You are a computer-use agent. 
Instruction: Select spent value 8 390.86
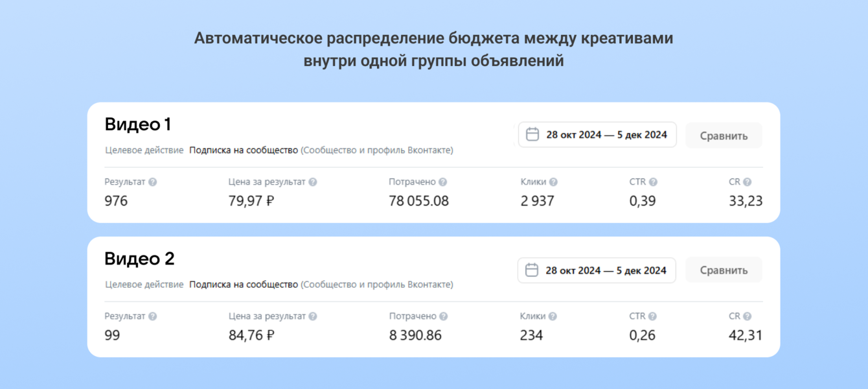415,335
